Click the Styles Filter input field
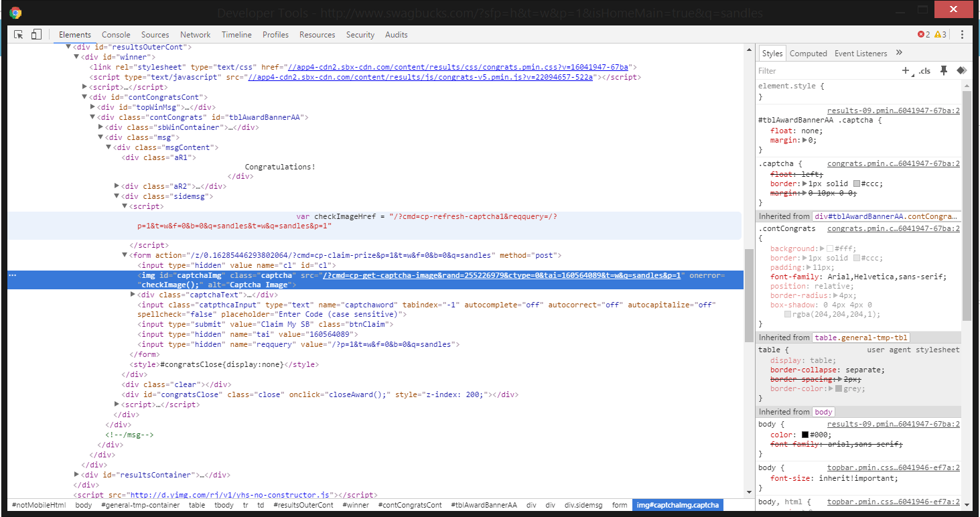Image resolution: width=980 pixels, height=517 pixels. [x=824, y=71]
